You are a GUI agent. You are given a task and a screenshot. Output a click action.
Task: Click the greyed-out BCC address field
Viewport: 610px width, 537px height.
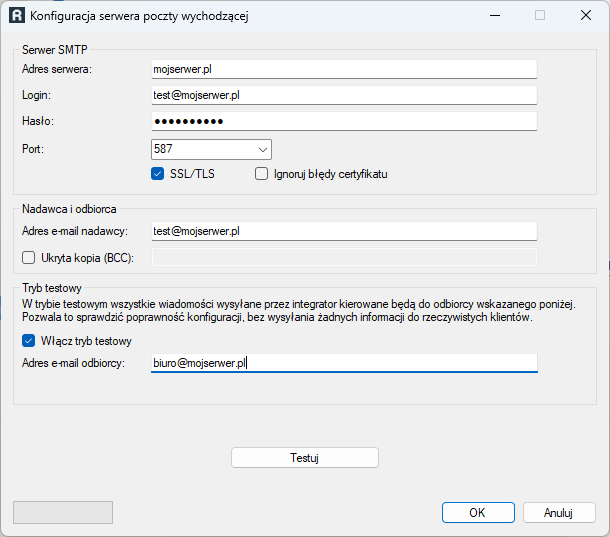343,257
